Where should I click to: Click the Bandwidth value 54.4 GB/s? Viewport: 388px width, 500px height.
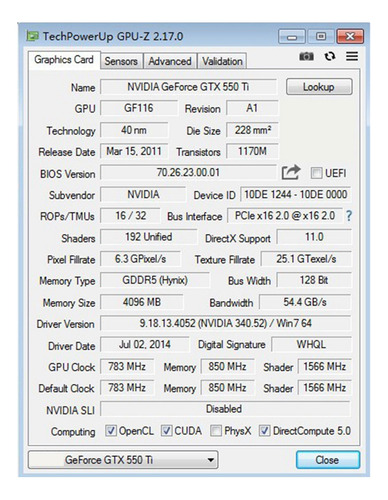point(305,302)
